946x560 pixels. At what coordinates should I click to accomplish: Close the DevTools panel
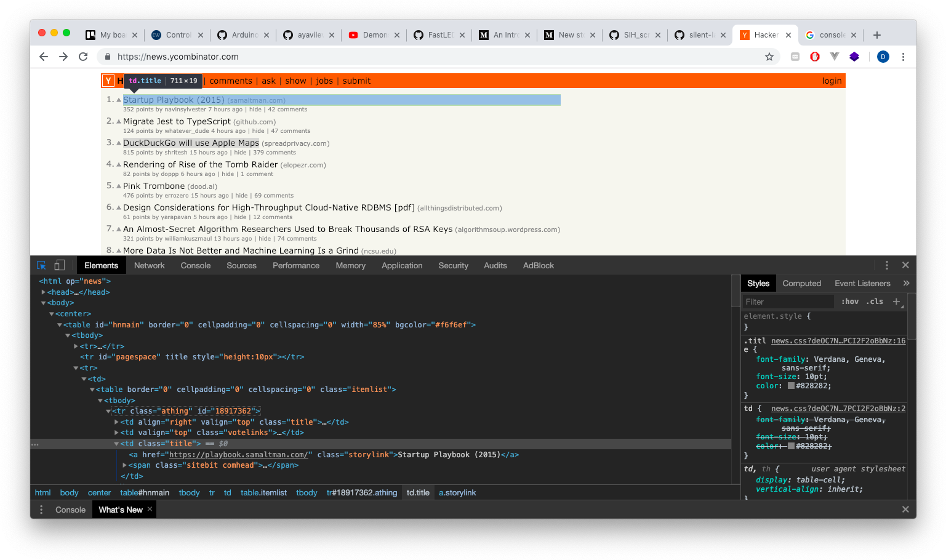905,265
